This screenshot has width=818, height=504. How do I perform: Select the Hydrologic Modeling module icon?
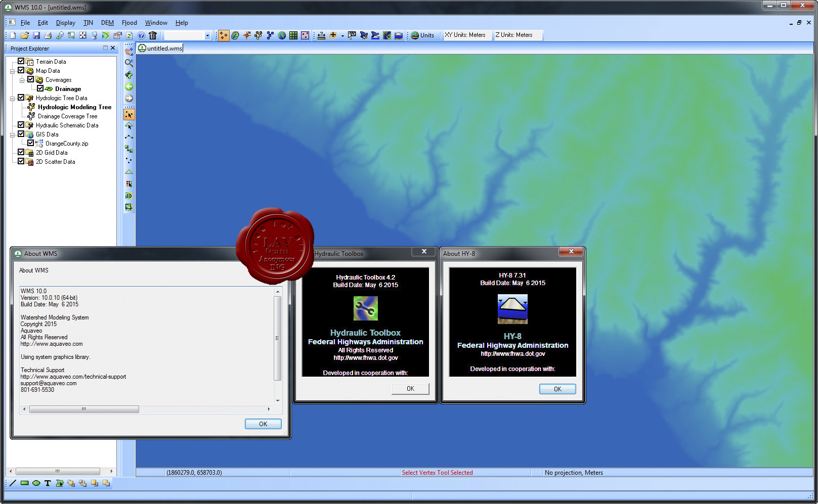[259, 35]
